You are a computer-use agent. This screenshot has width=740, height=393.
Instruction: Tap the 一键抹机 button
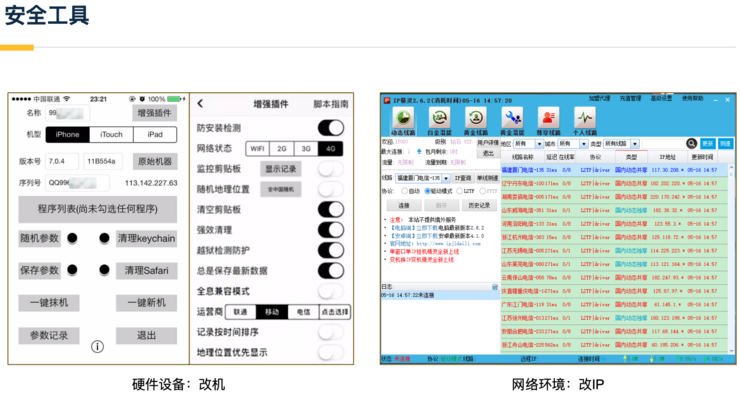49,302
